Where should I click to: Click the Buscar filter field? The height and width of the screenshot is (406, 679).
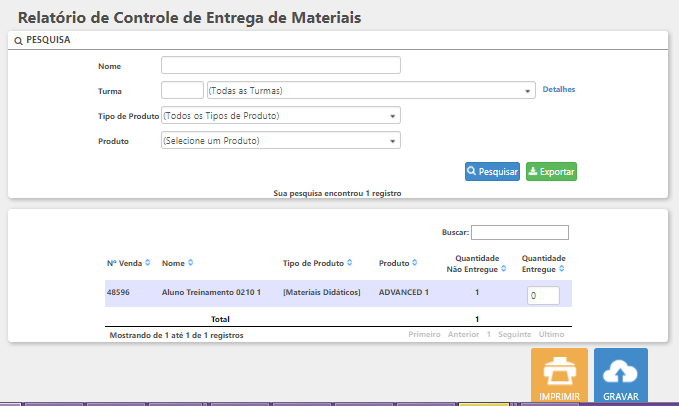pyautogui.click(x=520, y=232)
